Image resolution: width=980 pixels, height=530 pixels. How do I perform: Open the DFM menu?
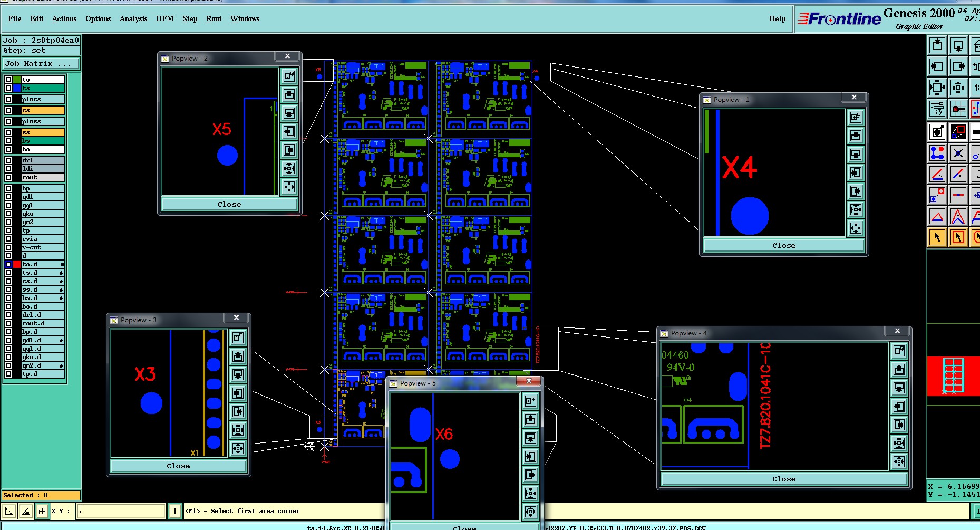click(x=165, y=18)
